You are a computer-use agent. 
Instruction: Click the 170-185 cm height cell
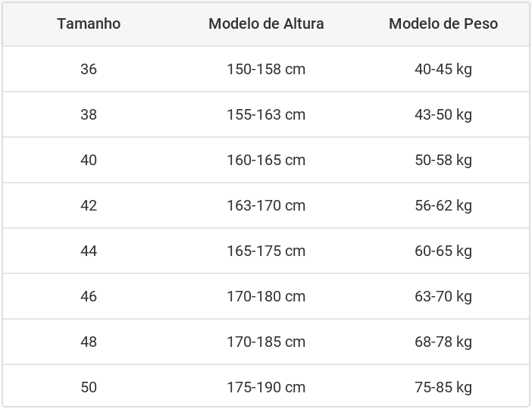point(266,342)
